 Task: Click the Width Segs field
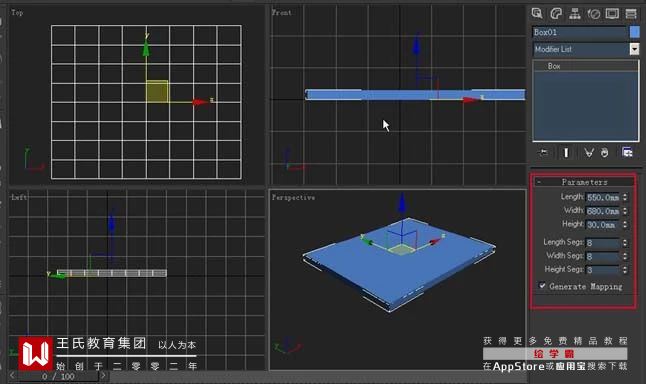[603, 256]
